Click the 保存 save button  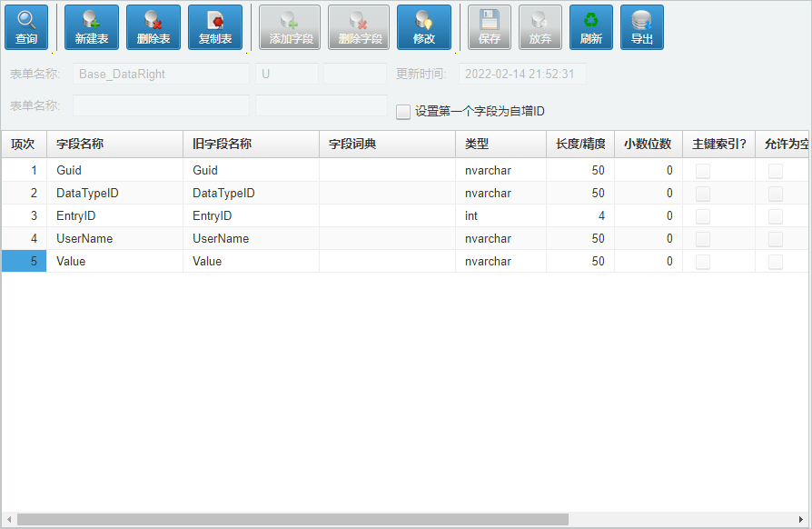[490, 27]
